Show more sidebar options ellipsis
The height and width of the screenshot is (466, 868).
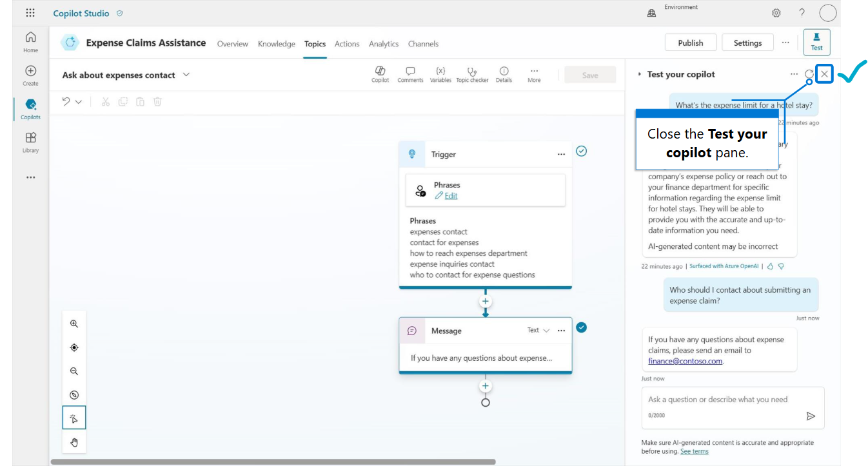coord(30,177)
